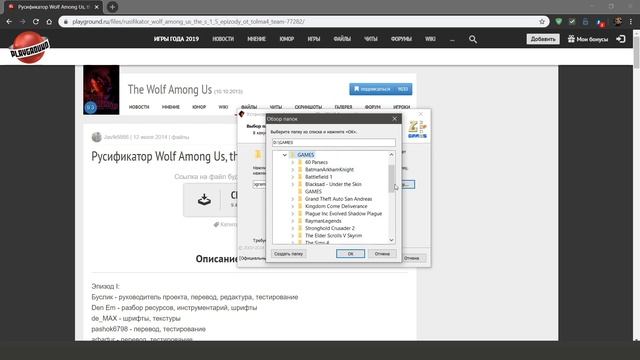This screenshot has height=360, width=640.
Task: Click folder tree scrollbar down arrow
Action: click(391, 240)
